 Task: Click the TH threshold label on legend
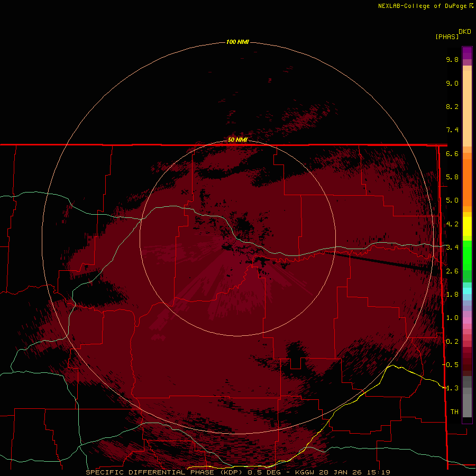(454, 412)
